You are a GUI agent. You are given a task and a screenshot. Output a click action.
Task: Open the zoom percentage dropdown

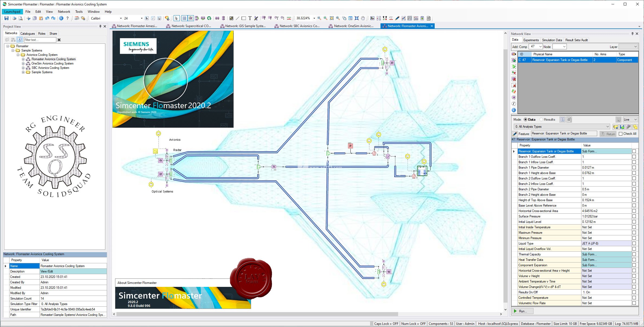314,18
